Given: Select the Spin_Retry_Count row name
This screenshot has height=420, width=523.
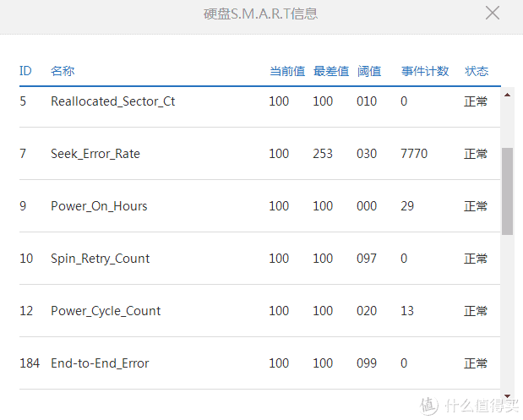Looking at the screenshot, I should [x=100, y=259].
